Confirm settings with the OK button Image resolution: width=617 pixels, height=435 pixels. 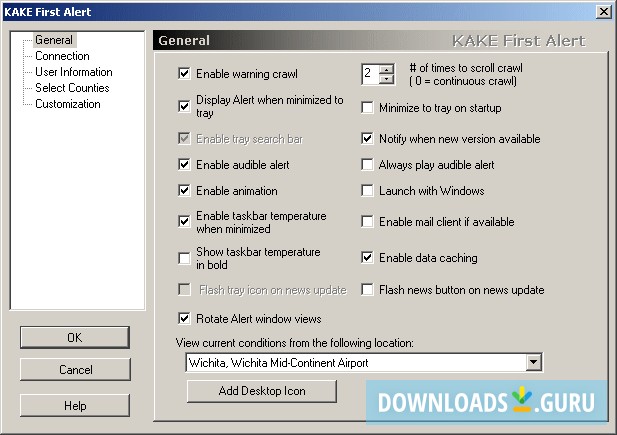[75, 337]
